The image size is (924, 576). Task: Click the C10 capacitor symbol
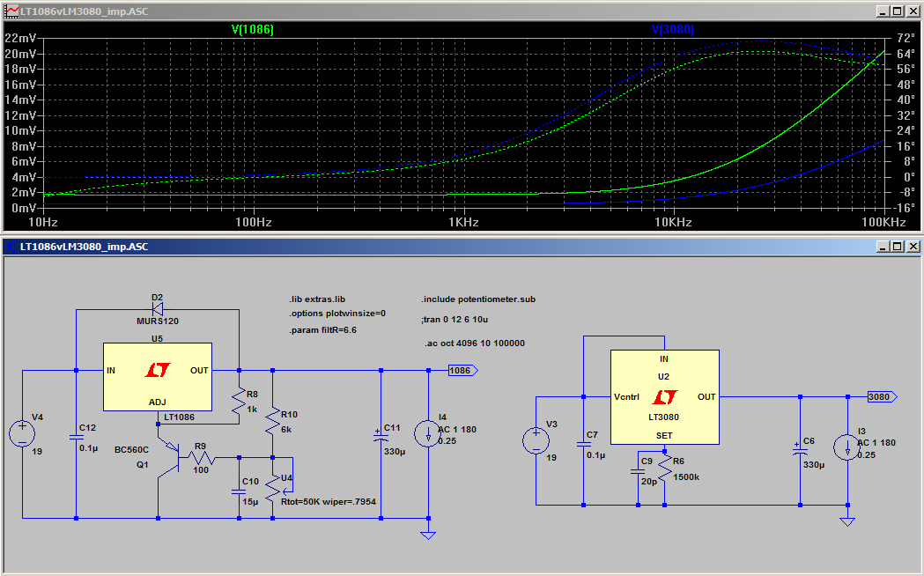click(x=239, y=491)
